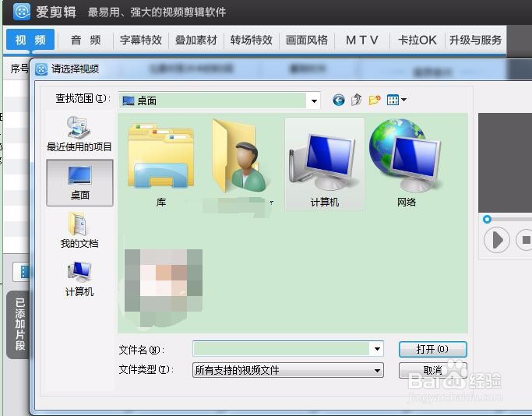This screenshot has width=532, height=416.
Task: Click the back navigation arrow icon
Action: click(339, 100)
